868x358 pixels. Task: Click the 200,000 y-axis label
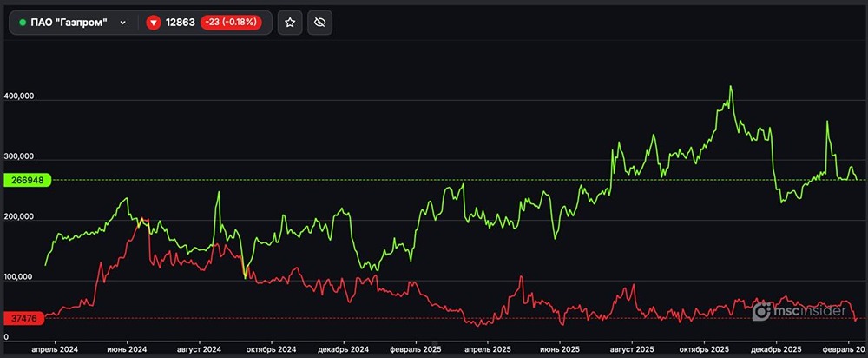tap(19, 217)
